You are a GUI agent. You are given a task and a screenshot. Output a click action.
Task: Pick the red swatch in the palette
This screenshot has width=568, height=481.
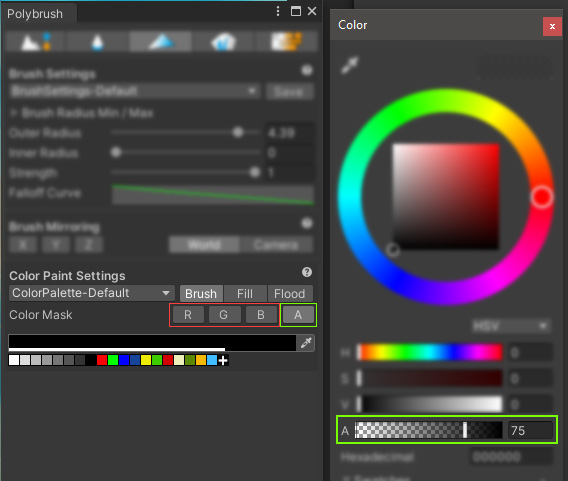coord(102,360)
